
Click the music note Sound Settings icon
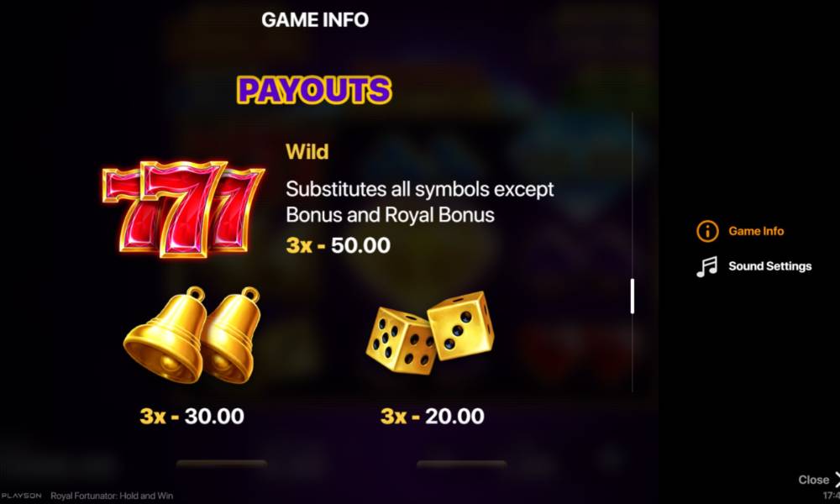coord(706,266)
